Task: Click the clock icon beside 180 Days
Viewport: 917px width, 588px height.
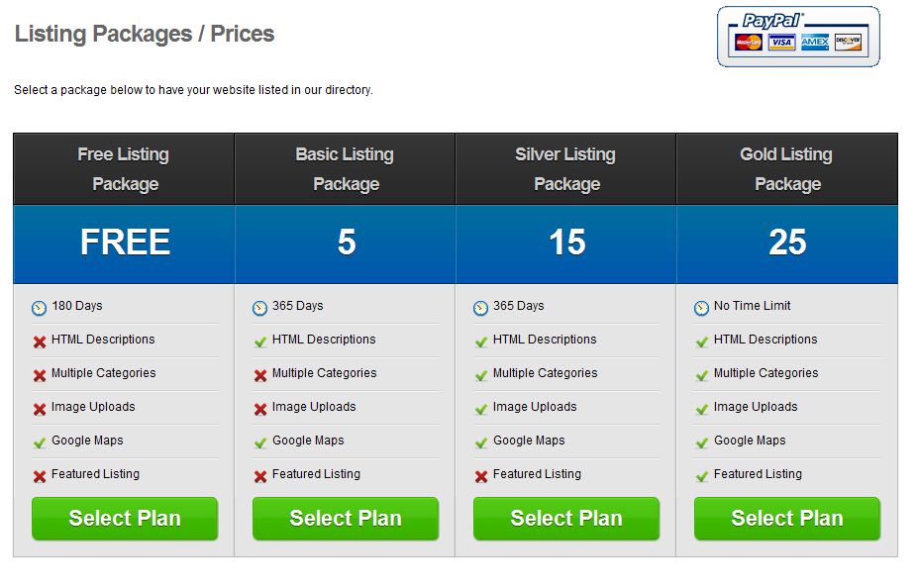Action: (x=39, y=308)
